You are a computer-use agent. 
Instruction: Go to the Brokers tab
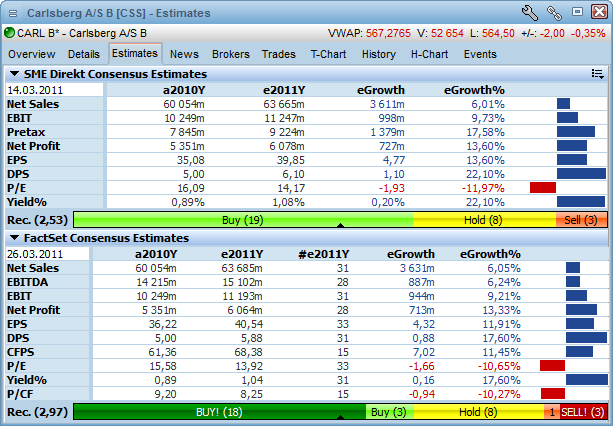point(231,54)
